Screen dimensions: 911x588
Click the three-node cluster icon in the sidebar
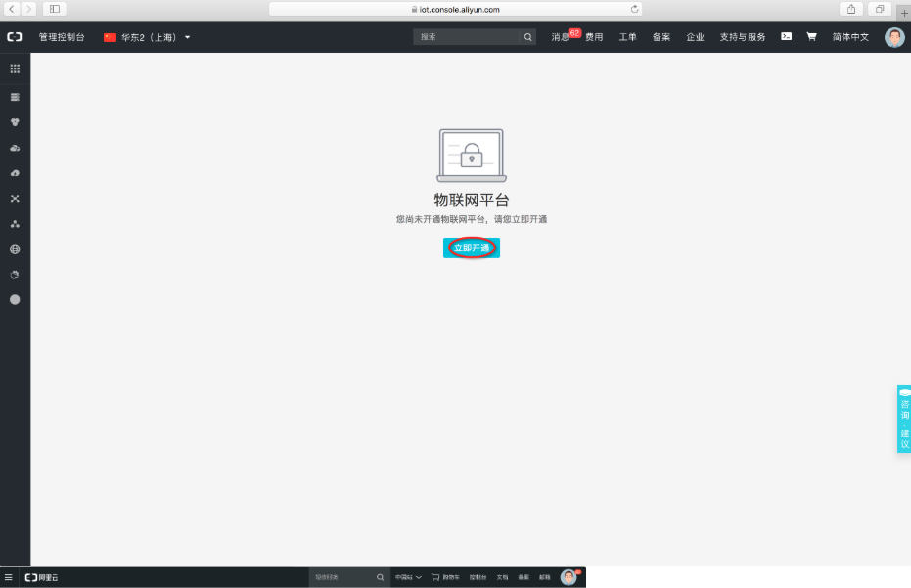(15, 224)
